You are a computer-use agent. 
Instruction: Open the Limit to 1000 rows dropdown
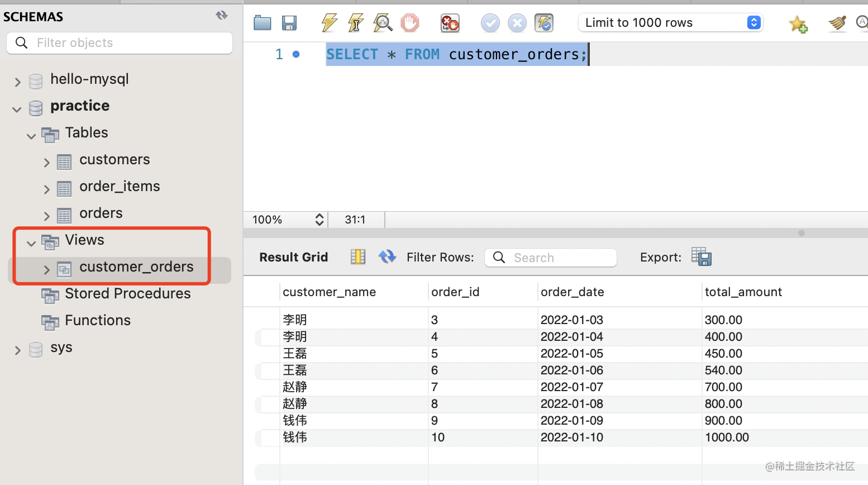tap(670, 23)
